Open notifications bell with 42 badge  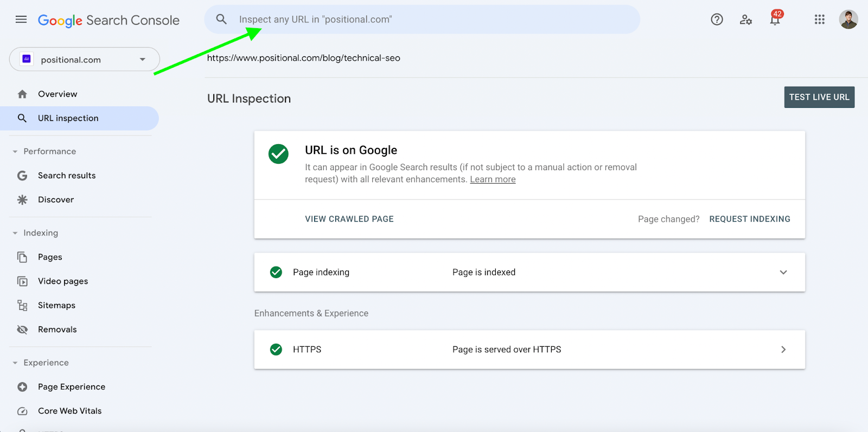(775, 18)
